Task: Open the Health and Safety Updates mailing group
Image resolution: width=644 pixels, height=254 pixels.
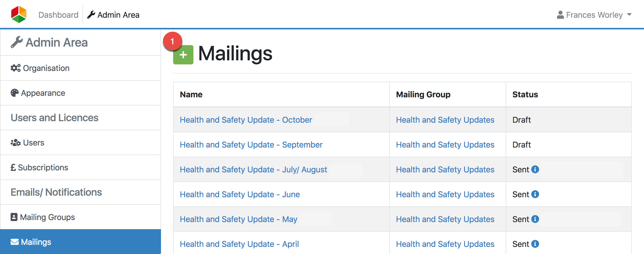Action: 445,120
